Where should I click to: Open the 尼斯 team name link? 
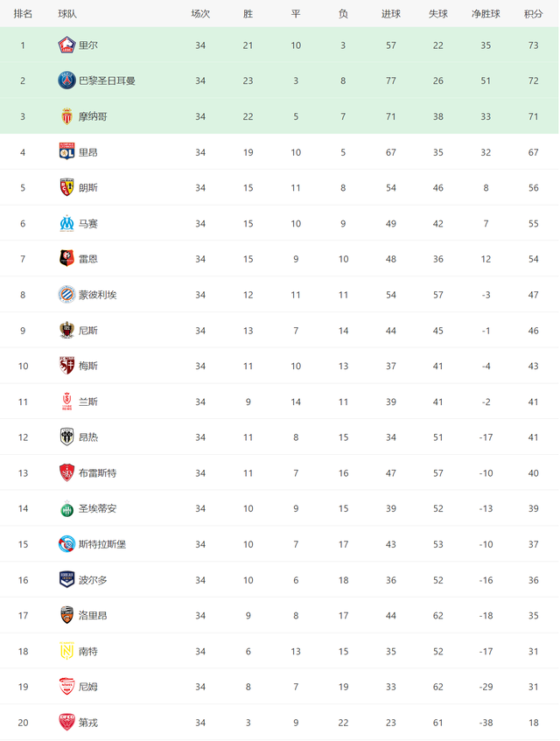click(x=88, y=331)
